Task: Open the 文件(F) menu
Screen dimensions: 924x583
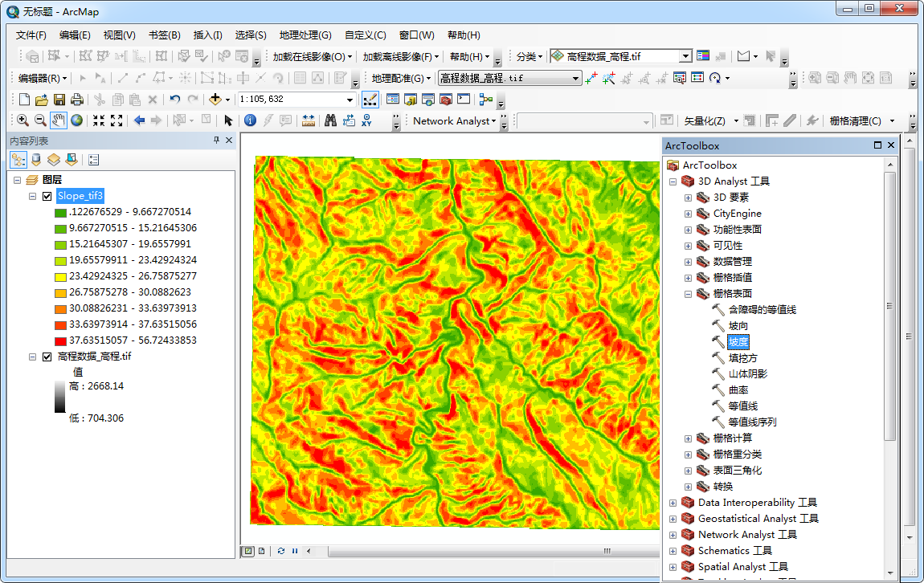Action: (x=31, y=35)
